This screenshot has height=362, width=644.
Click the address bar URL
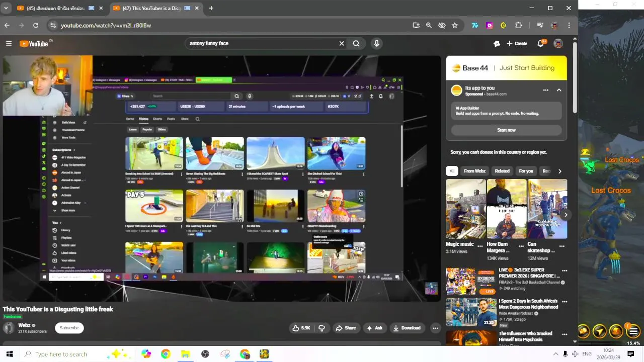[x=106, y=25]
